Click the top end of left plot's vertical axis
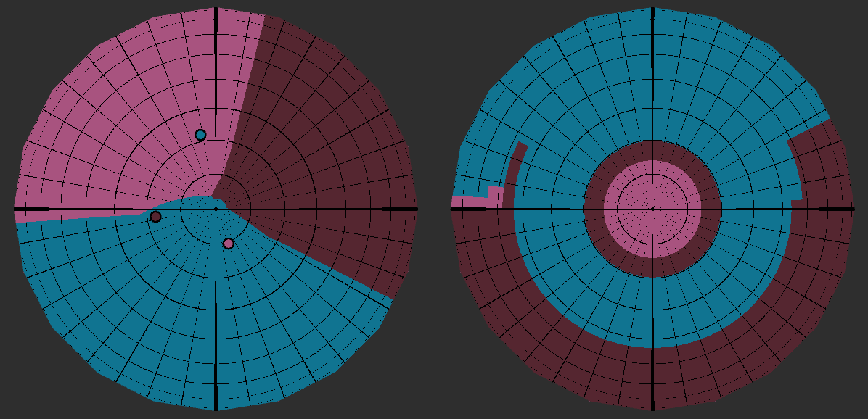Viewport: 868px width, 419px height. pyautogui.click(x=216, y=10)
